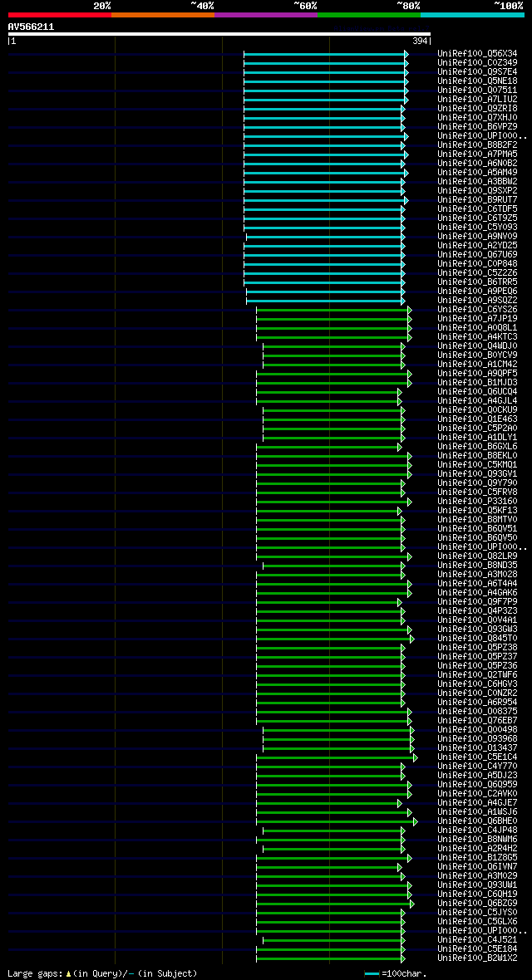Click the end position label 394
The height and width of the screenshot is (980, 532).
pos(420,42)
